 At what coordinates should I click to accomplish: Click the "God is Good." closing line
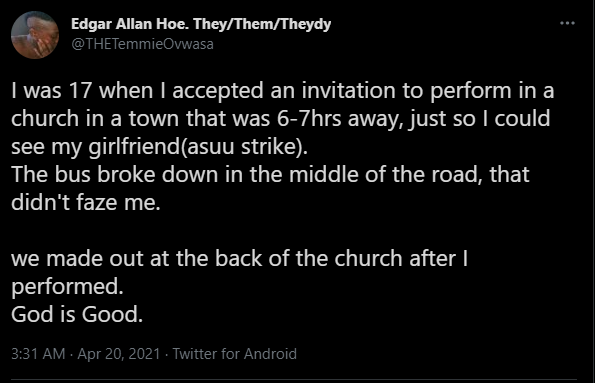77,315
